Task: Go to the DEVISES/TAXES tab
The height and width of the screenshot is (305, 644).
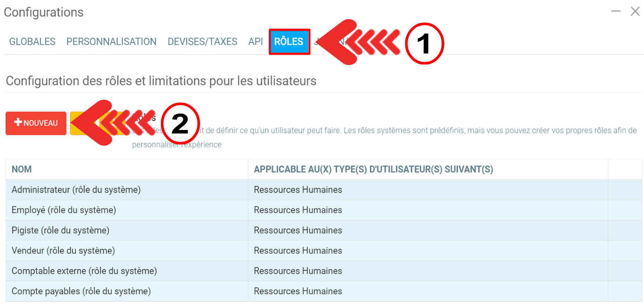Action: (202, 42)
